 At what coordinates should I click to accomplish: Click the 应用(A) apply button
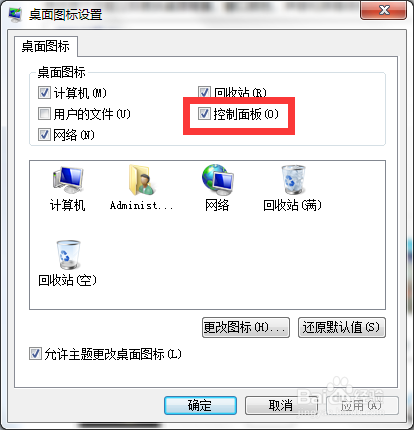[x=362, y=405]
